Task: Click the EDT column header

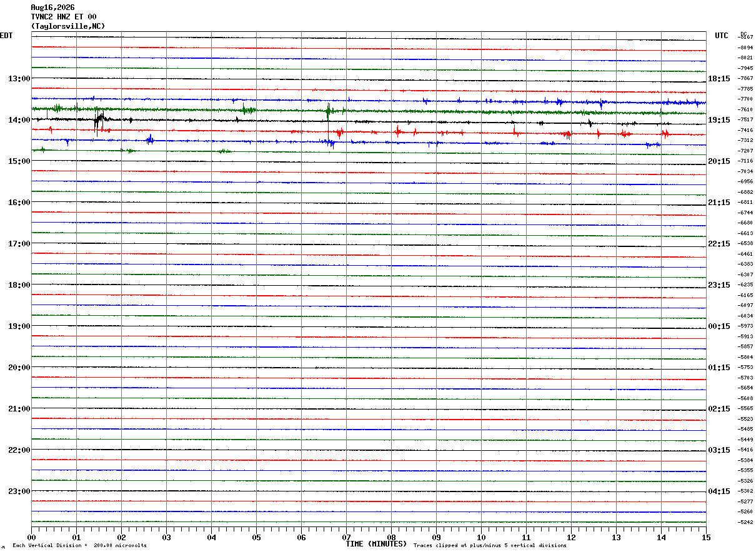Action: [6, 36]
